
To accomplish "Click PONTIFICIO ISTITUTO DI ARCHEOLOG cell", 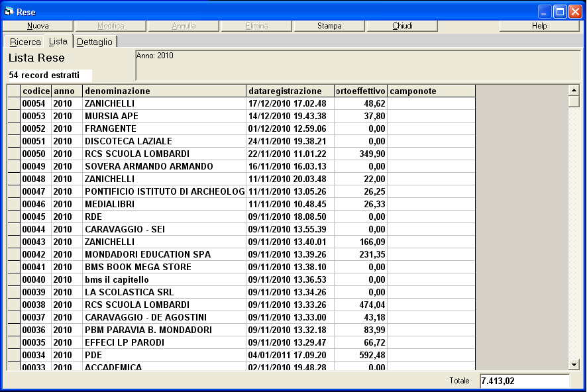I will point(164,191).
